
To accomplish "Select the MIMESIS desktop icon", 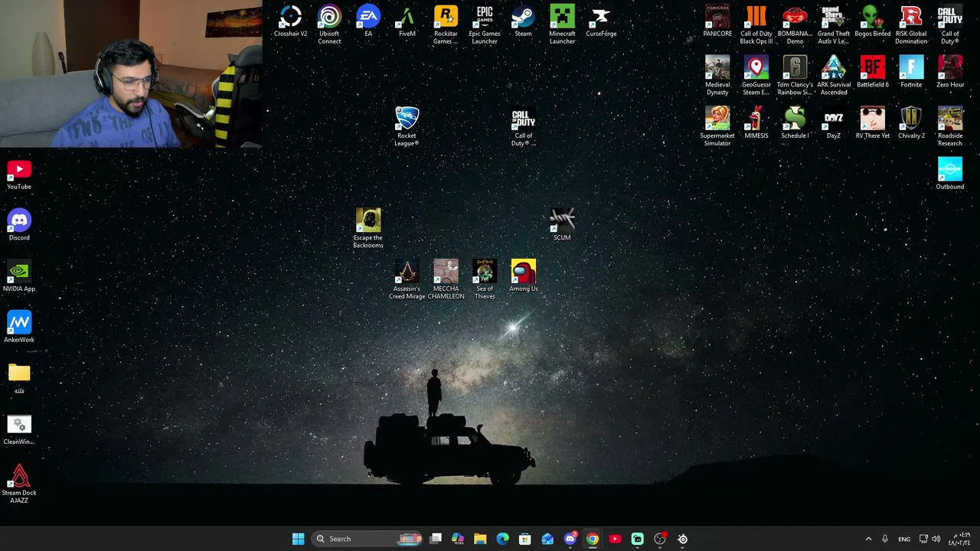I will (756, 123).
